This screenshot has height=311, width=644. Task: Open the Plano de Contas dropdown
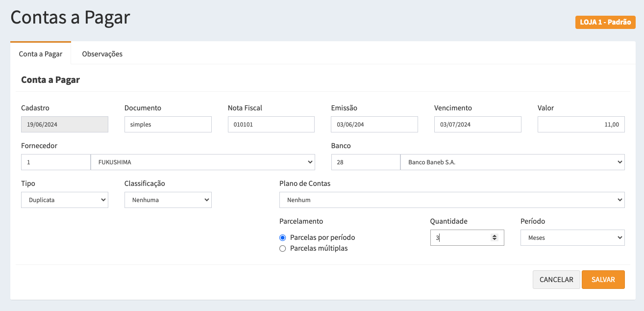coord(451,200)
